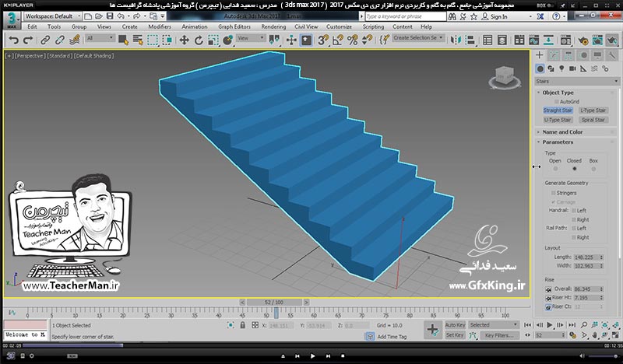Viewport: 623px width, 364px height.
Task: Select the Closed stair type radio
Action: [x=574, y=169]
